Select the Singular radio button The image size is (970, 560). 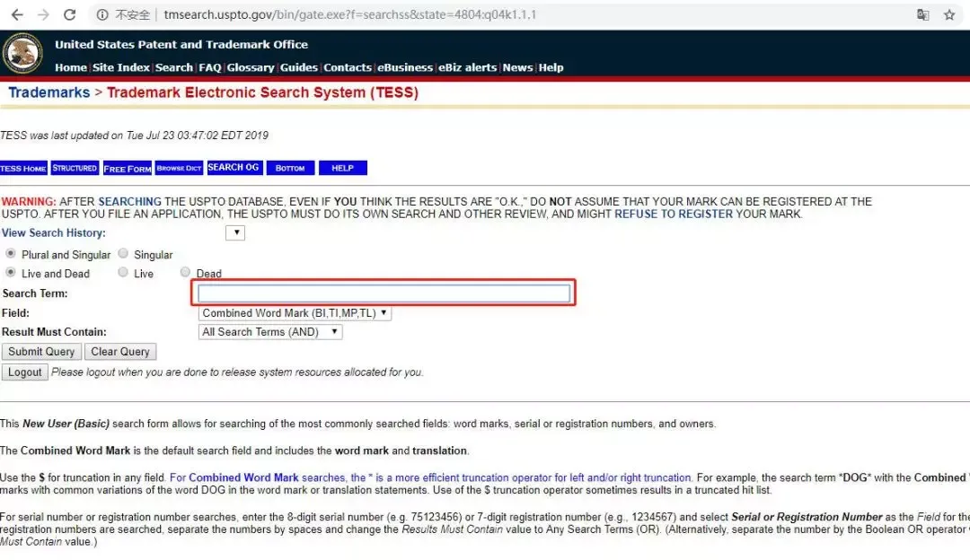click(x=123, y=253)
